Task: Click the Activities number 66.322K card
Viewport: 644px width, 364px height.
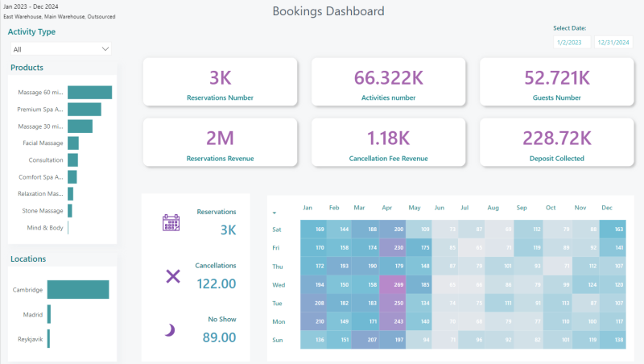Action: pyautogui.click(x=389, y=82)
